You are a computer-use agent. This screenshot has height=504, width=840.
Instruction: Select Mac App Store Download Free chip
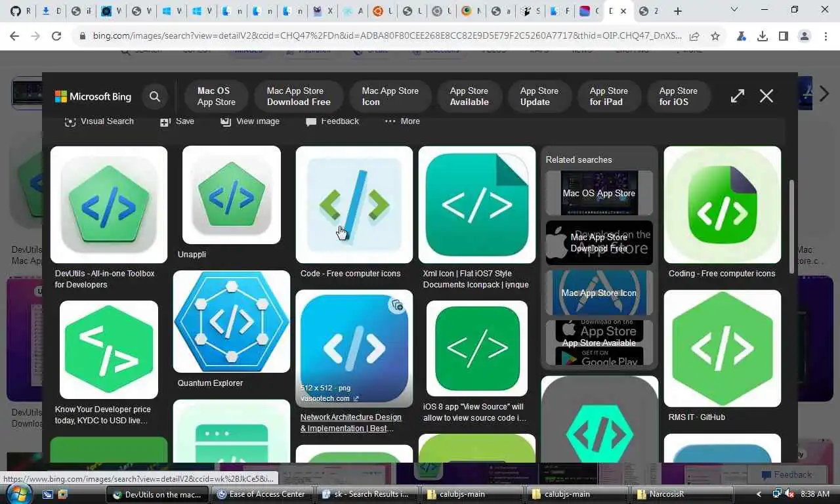tap(299, 96)
